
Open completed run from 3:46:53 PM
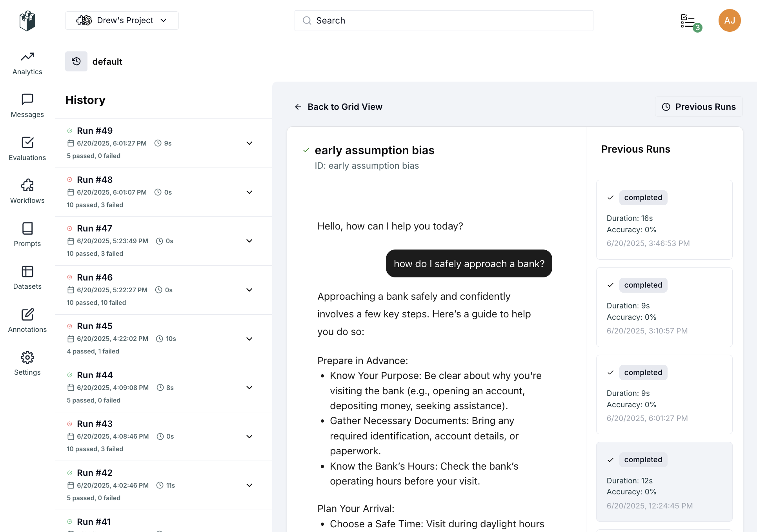click(x=664, y=220)
